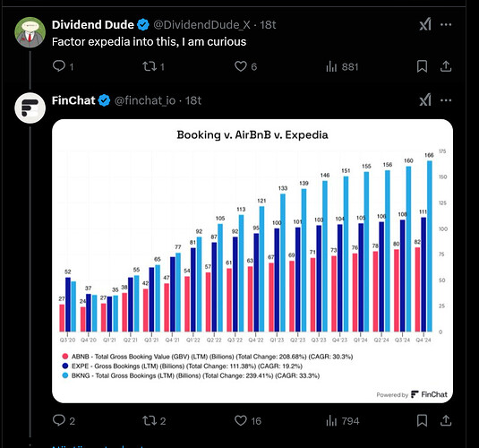This screenshot has height=448, width=479.
Task: Open more options menu for FinChat's post
Action: [446, 100]
